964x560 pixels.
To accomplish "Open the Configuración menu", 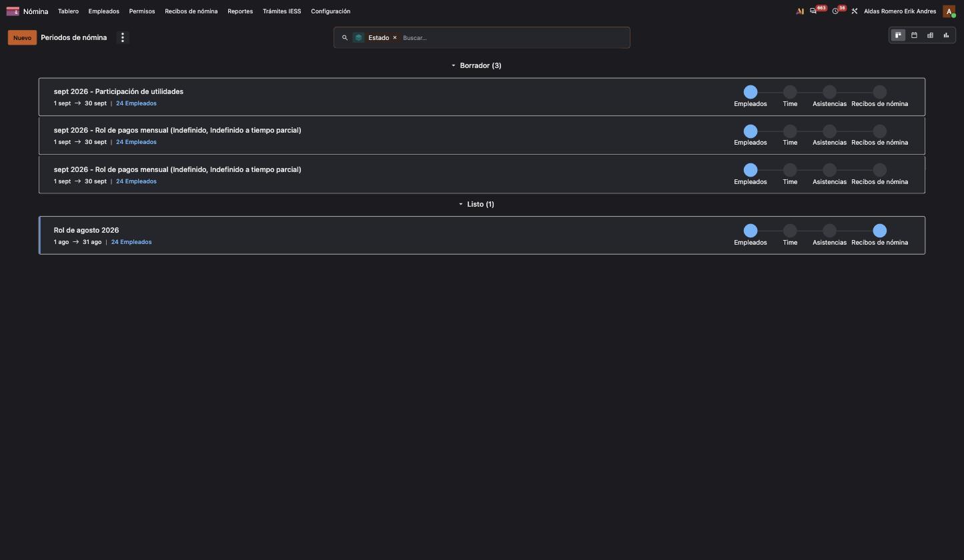I will click(330, 11).
